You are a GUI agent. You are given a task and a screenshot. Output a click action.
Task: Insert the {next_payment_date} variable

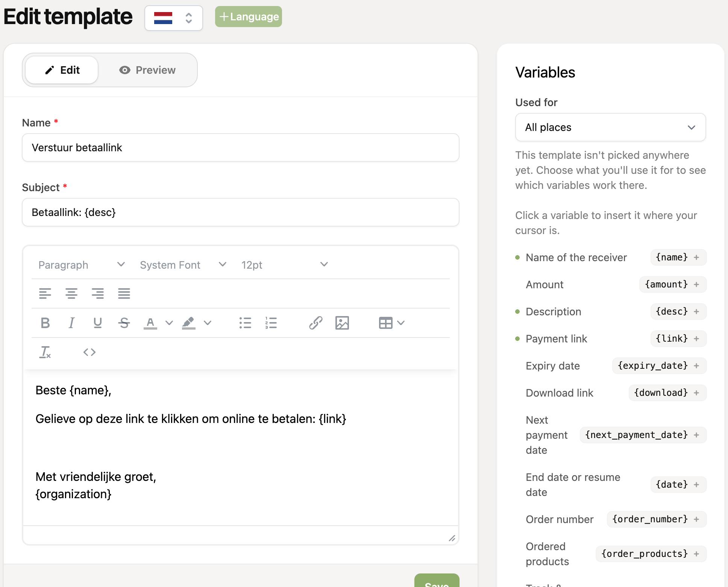(643, 435)
